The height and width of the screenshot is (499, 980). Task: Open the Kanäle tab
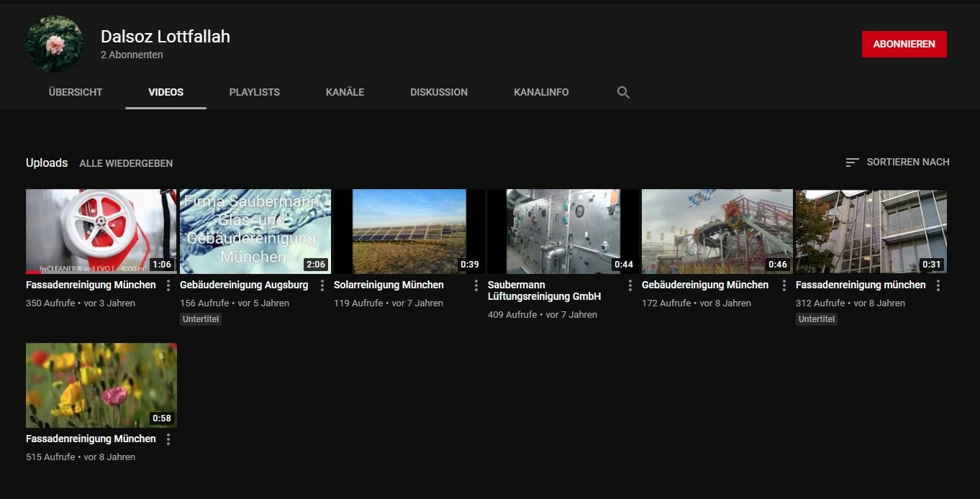click(345, 93)
